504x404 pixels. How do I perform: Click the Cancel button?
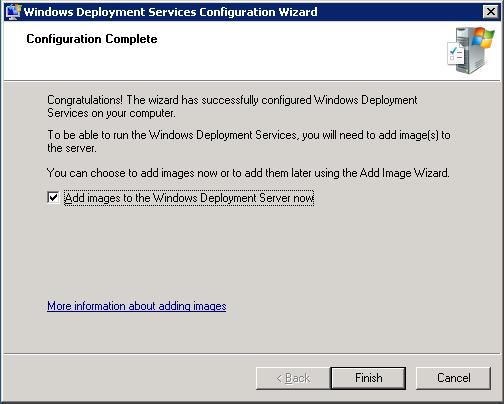[453, 378]
